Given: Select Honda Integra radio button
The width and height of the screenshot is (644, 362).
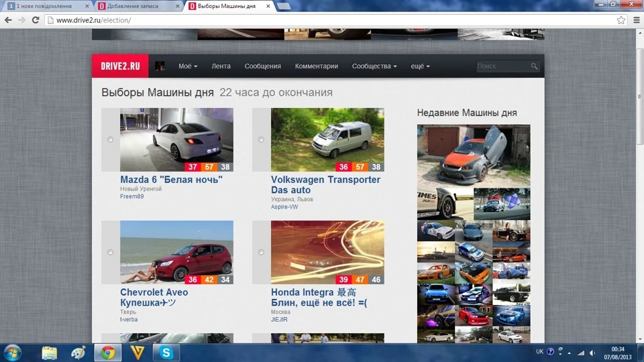Looking at the screenshot, I should [x=261, y=252].
